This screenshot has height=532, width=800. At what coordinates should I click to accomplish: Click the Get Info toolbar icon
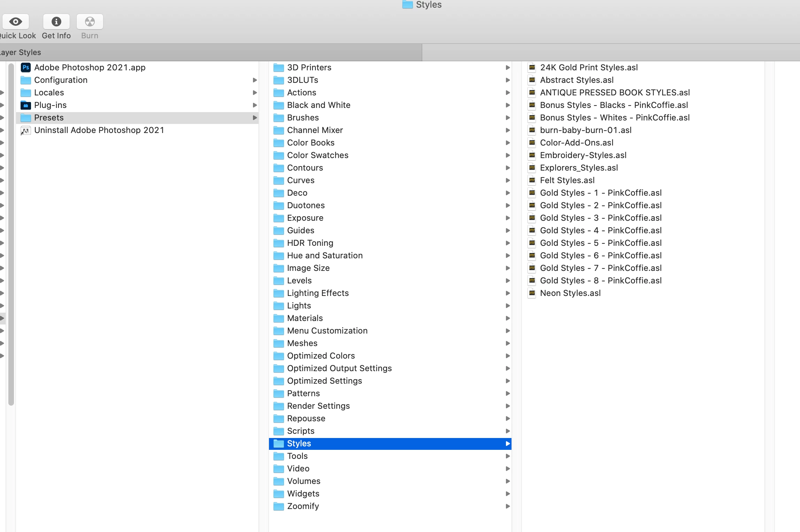pos(56,22)
